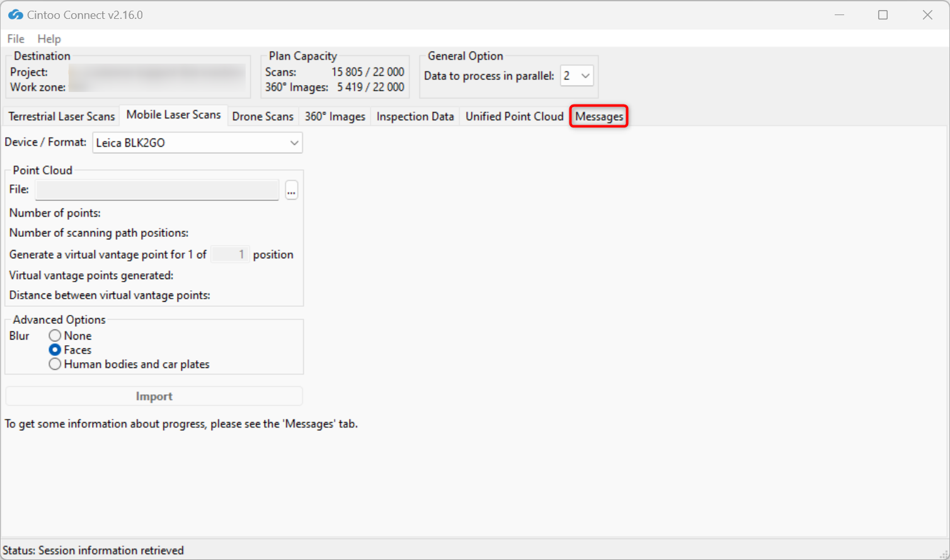The height and width of the screenshot is (560, 950).
Task: Click the window title 'Cintoo Connect v2.16.0'
Action: (85, 14)
